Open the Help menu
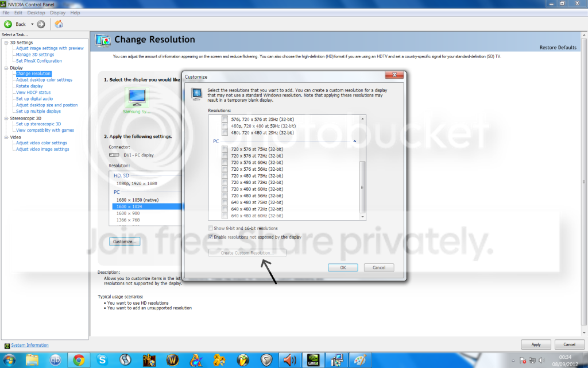588x368 pixels. (x=75, y=13)
